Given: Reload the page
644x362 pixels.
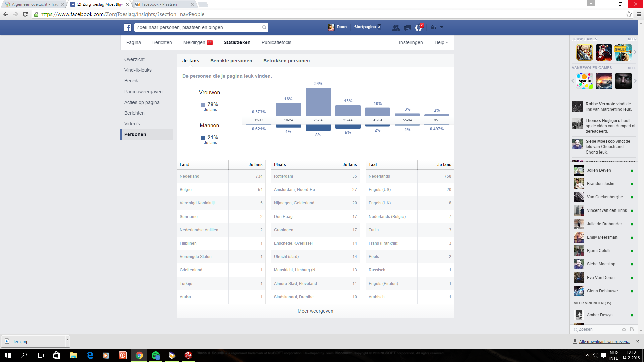Looking at the screenshot, I should 25,14.
